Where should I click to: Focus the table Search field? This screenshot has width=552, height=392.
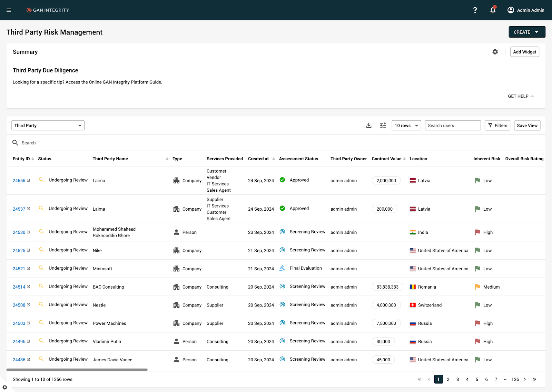point(276,143)
